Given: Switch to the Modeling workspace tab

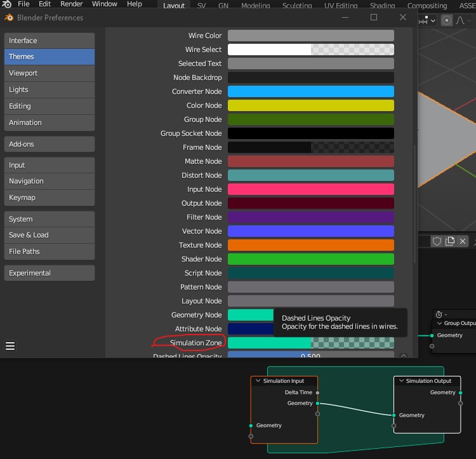Looking at the screenshot, I should coord(255,6).
